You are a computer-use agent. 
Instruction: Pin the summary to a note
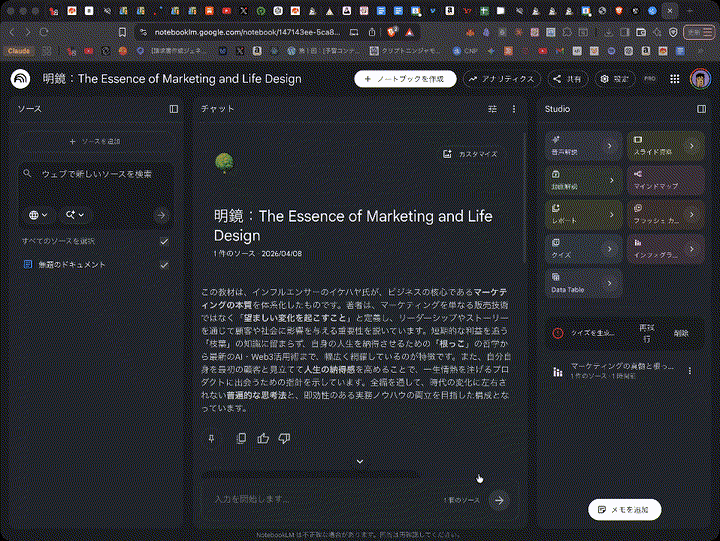click(211, 438)
